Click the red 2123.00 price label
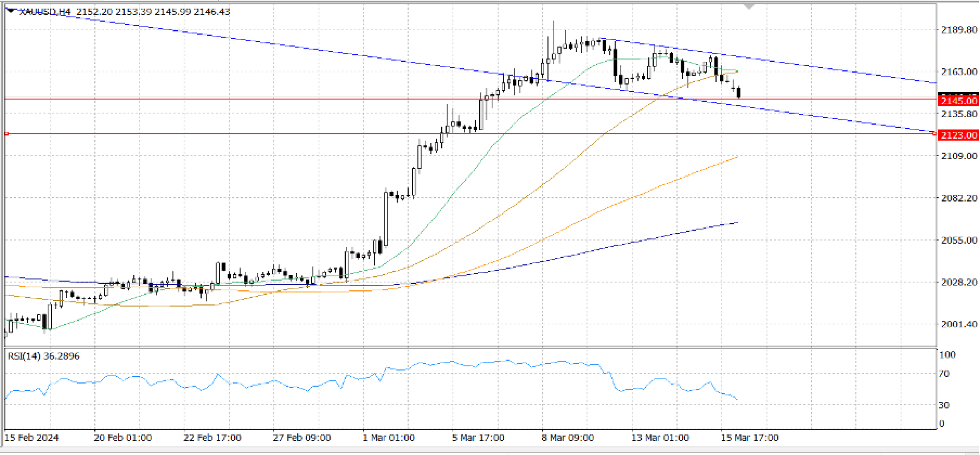The height and width of the screenshot is (455, 980). pos(958,135)
